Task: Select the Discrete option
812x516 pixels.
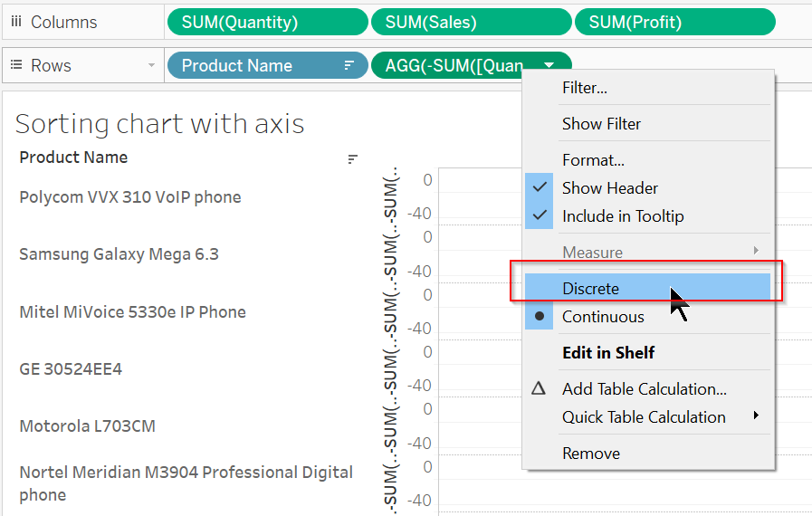Action: (x=647, y=288)
